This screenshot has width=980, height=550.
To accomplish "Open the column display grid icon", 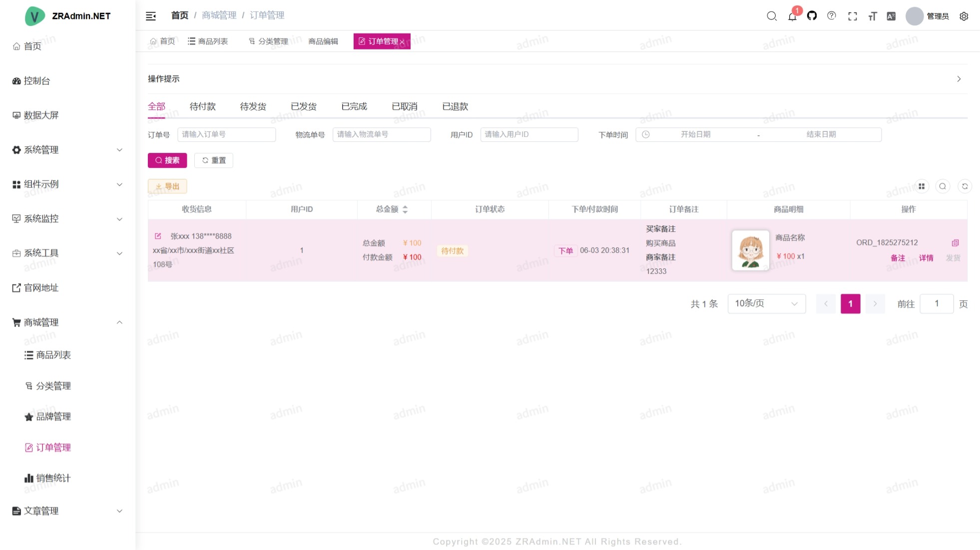I will click(922, 186).
